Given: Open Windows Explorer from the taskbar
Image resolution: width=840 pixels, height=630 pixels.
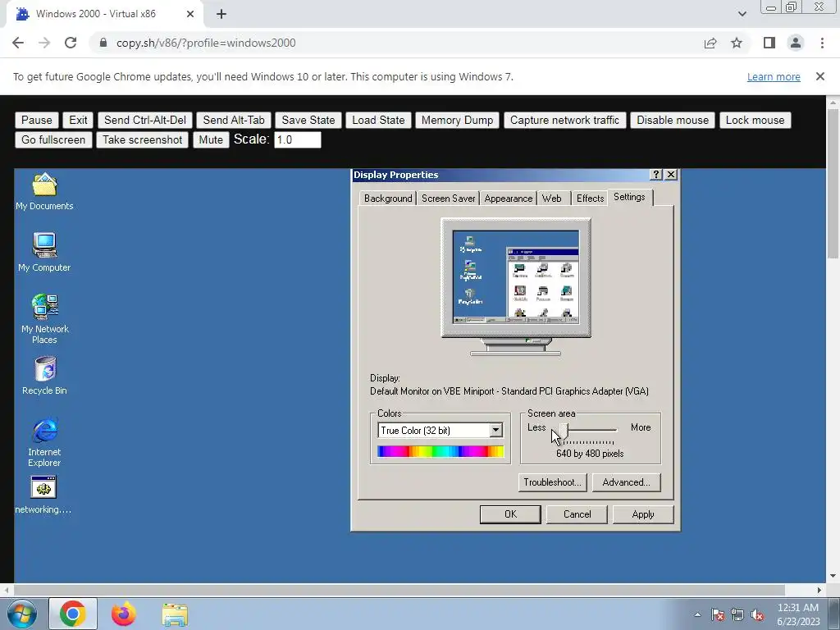Looking at the screenshot, I should click(175, 614).
